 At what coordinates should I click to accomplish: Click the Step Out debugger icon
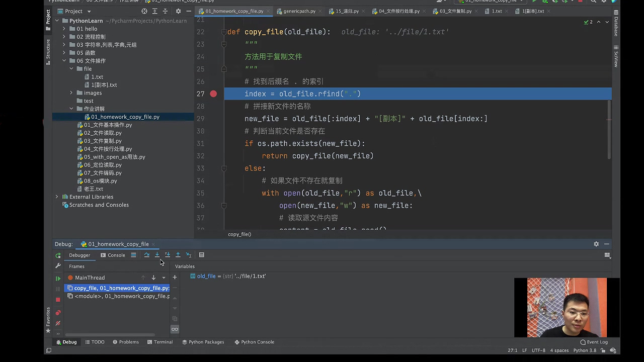[178, 255]
